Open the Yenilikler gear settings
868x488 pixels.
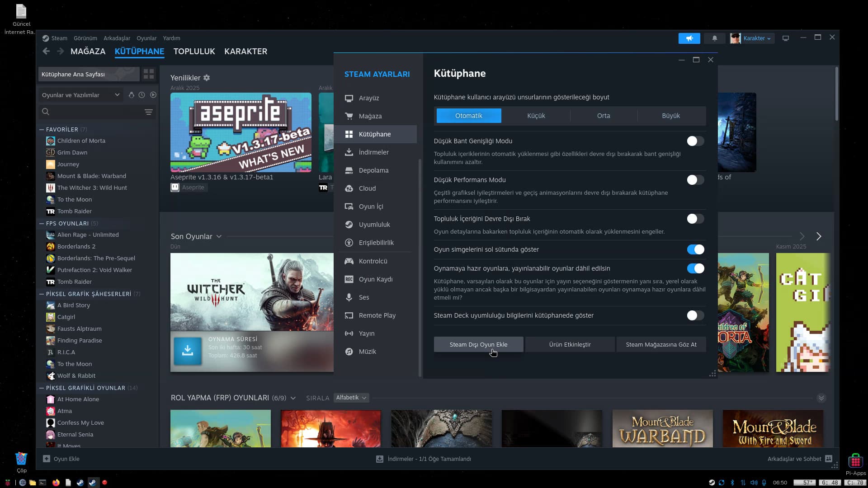coord(207,78)
